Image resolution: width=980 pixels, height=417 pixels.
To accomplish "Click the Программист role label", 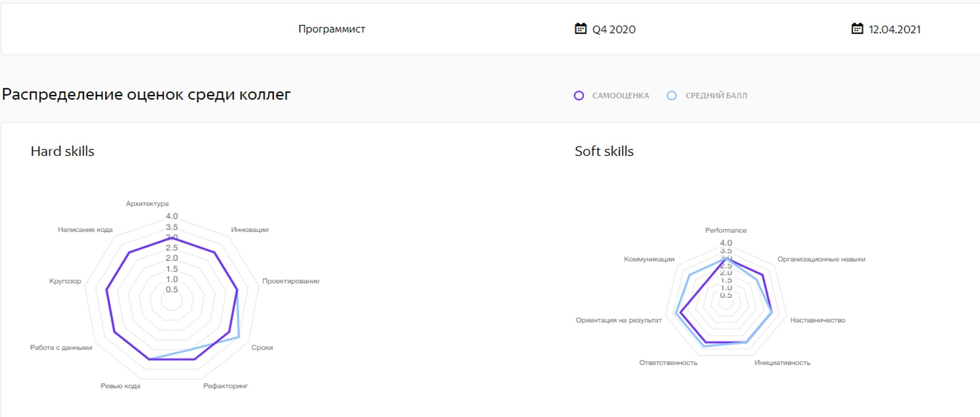I will pyautogui.click(x=332, y=29).
